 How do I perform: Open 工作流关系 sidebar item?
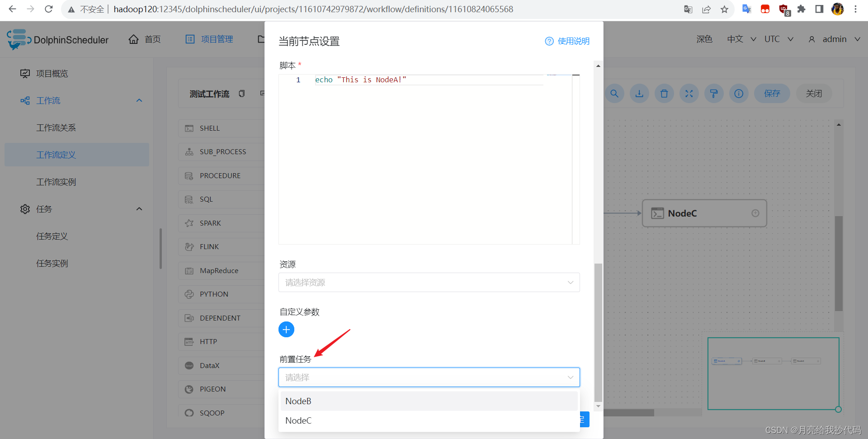point(56,127)
